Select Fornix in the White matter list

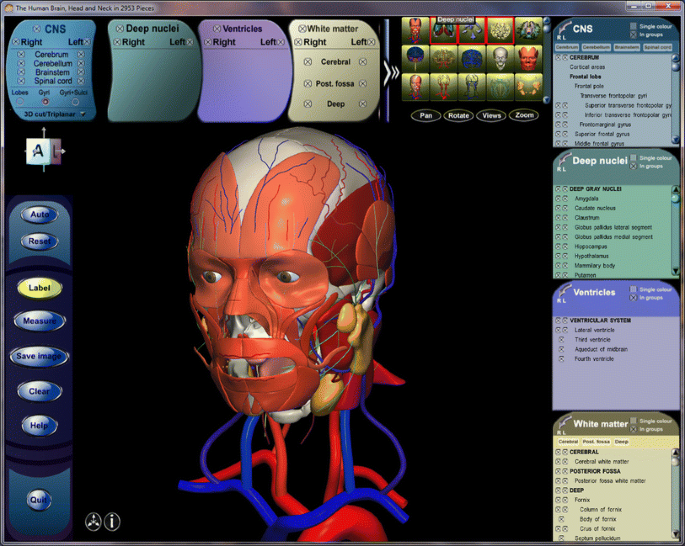pos(582,500)
